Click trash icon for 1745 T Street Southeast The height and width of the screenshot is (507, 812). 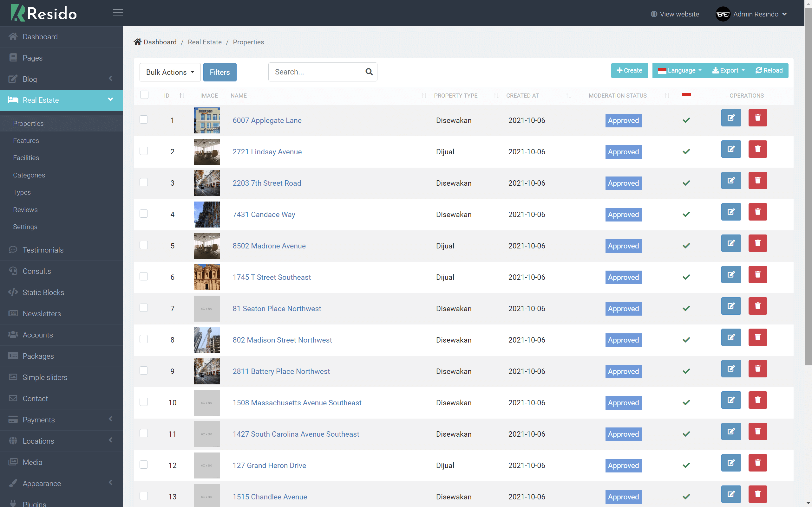pos(757,275)
